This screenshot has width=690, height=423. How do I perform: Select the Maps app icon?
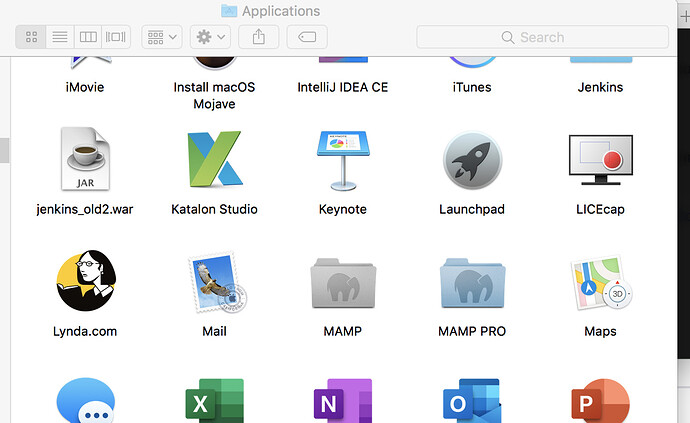pyautogui.click(x=601, y=282)
